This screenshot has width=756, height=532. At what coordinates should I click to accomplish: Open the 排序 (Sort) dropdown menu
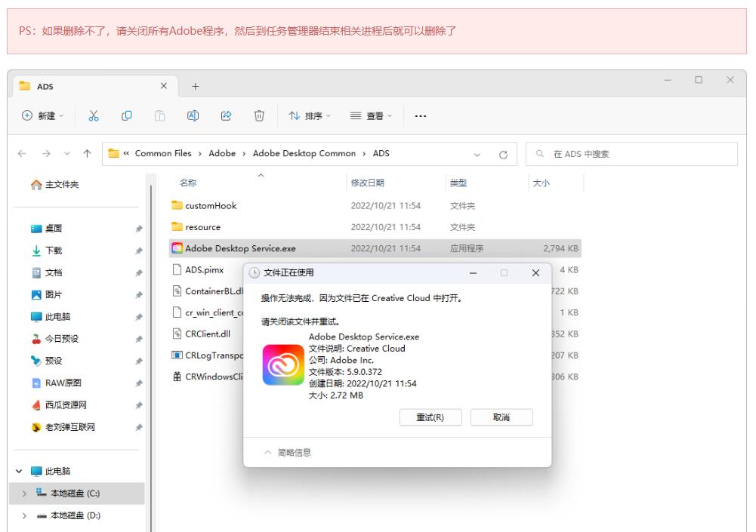point(310,115)
